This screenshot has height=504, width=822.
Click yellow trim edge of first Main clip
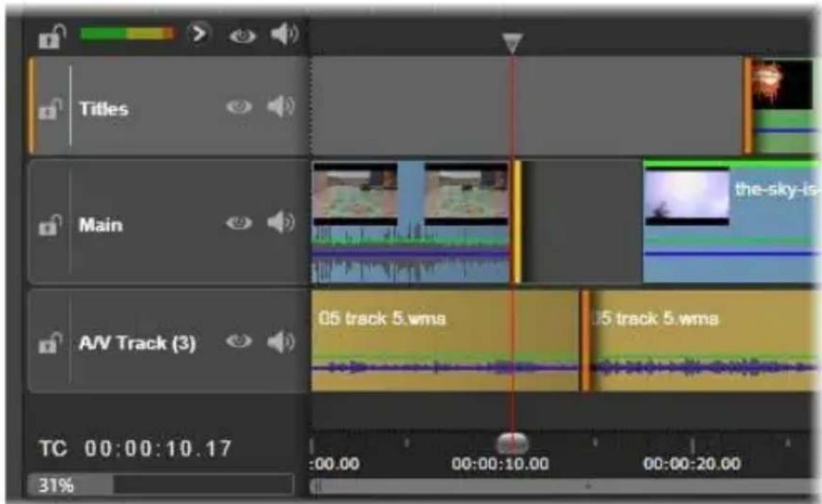pyautogui.click(x=517, y=222)
